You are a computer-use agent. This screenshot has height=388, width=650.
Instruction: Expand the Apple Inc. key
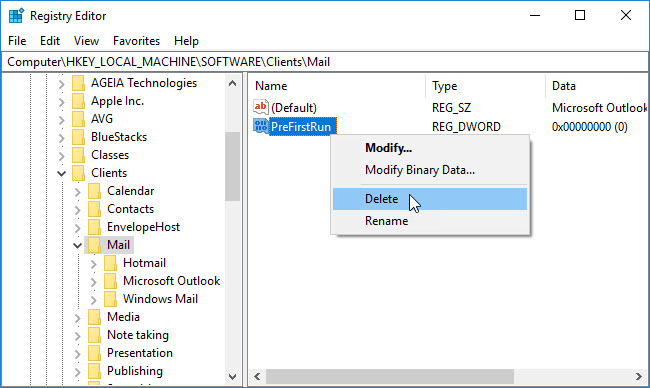tap(61, 102)
